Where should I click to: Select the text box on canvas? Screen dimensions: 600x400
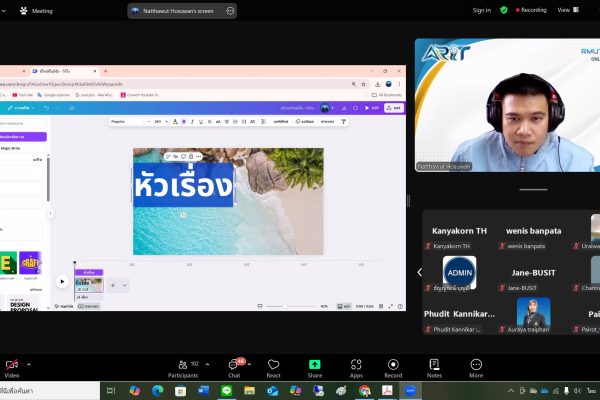coord(183,185)
